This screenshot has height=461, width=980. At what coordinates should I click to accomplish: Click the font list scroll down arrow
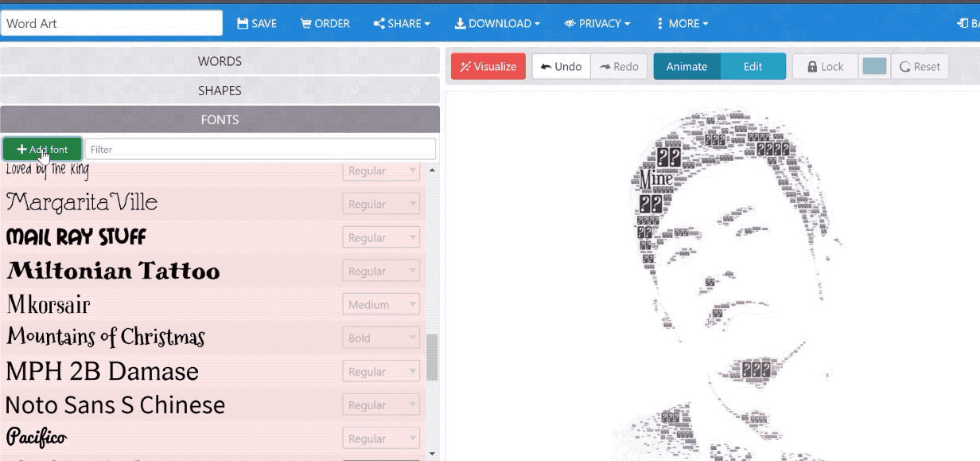click(432, 454)
